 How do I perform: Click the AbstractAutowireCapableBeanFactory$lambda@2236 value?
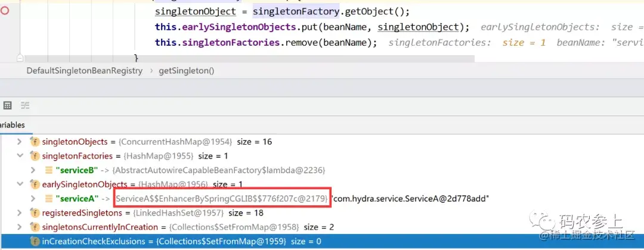[218, 170]
